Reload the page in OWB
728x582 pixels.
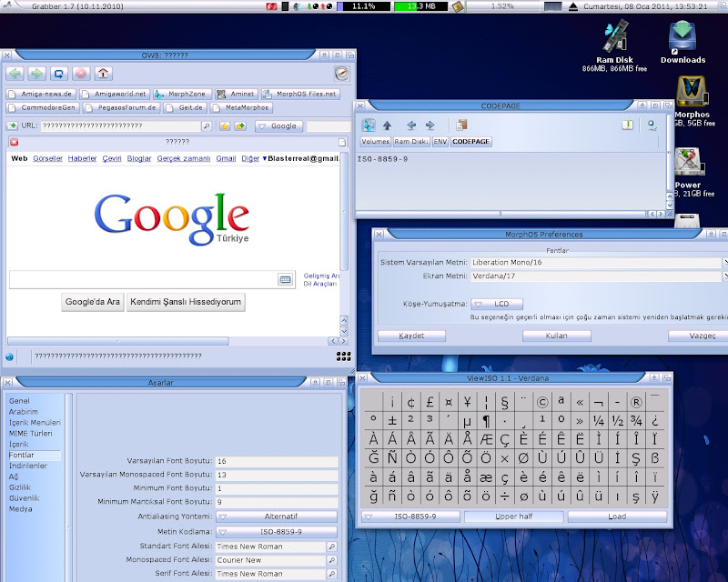coord(58,74)
